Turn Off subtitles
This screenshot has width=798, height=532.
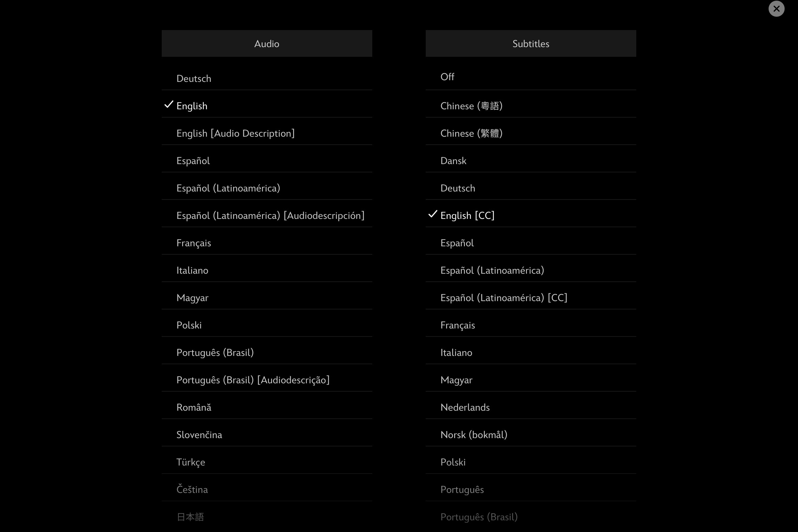click(448, 76)
